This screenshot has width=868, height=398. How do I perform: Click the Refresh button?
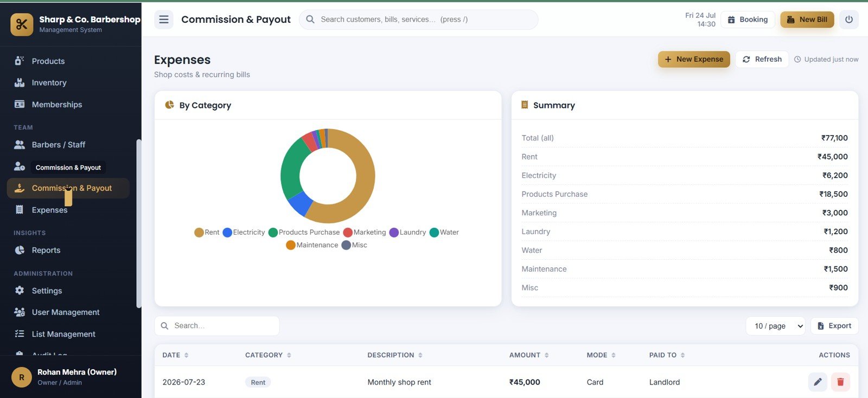(762, 59)
